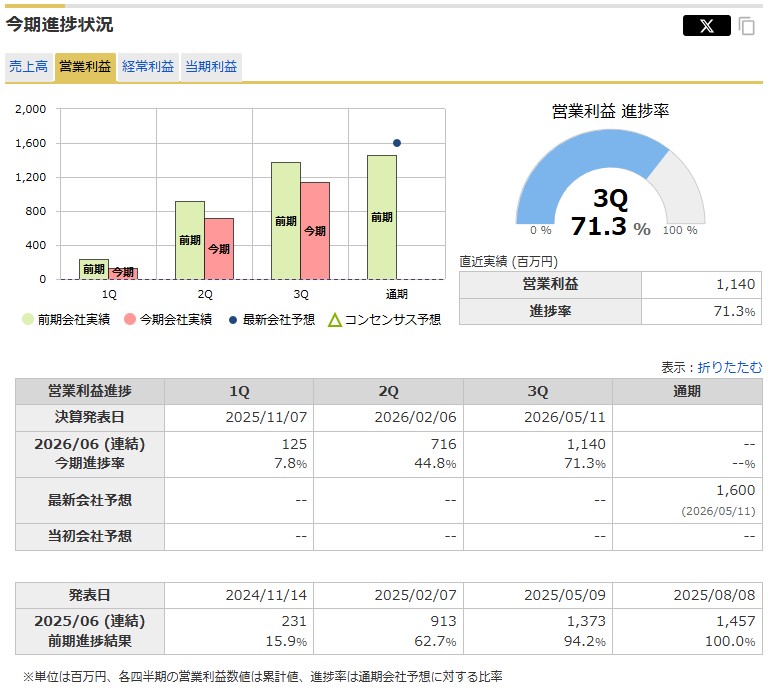The height and width of the screenshot is (699, 777).
Task: Share via the X post button
Action: pos(706,25)
